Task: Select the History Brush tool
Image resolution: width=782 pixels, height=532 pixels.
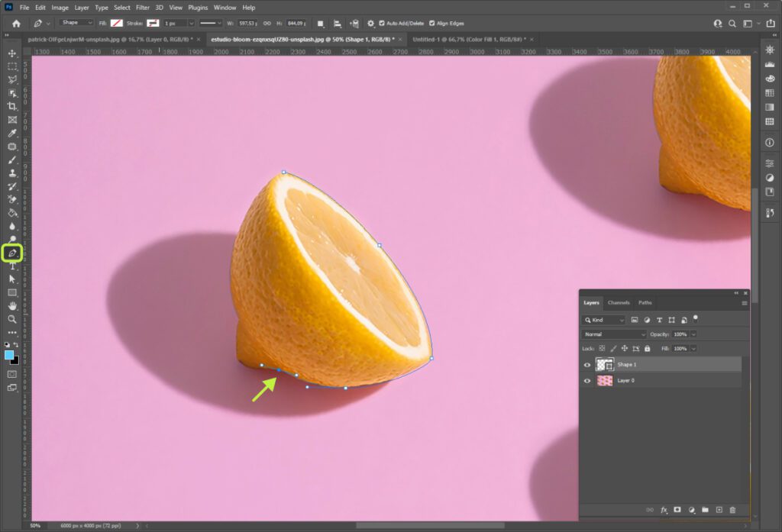Action: point(12,186)
